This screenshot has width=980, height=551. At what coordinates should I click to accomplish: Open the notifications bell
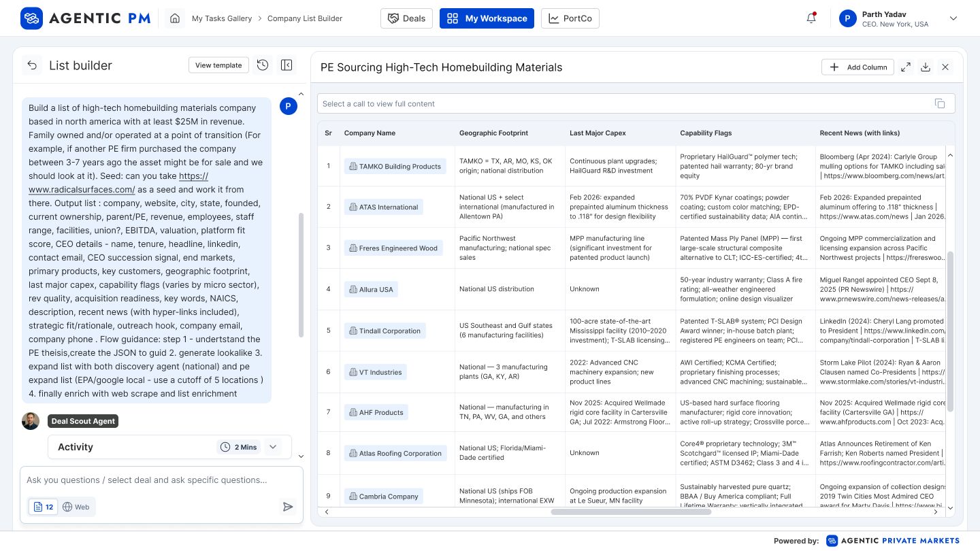pyautogui.click(x=811, y=18)
